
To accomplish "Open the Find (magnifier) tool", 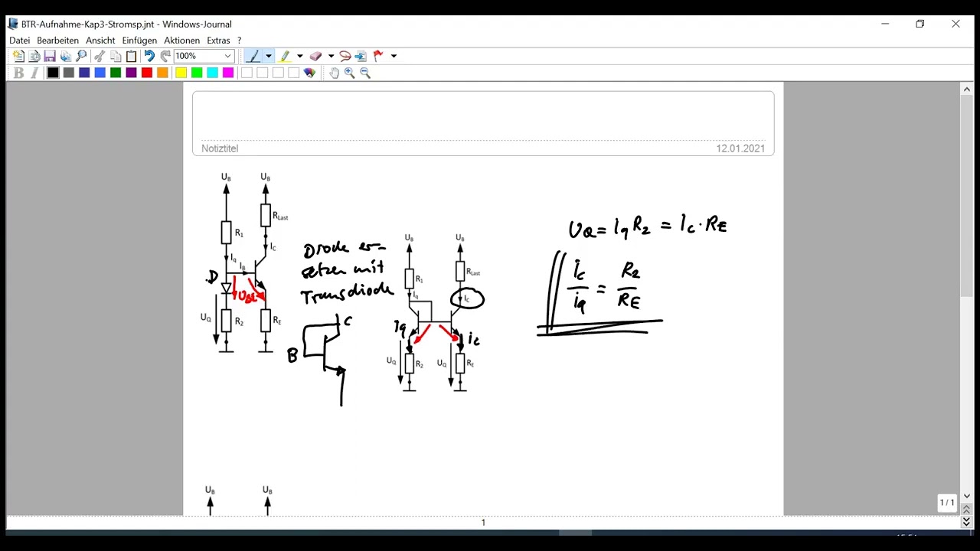I will [x=81, y=56].
